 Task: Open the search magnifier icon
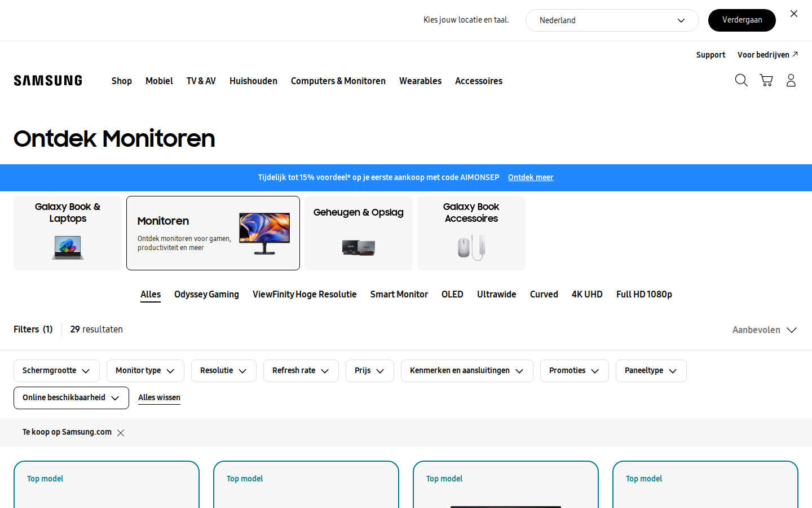(x=742, y=81)
